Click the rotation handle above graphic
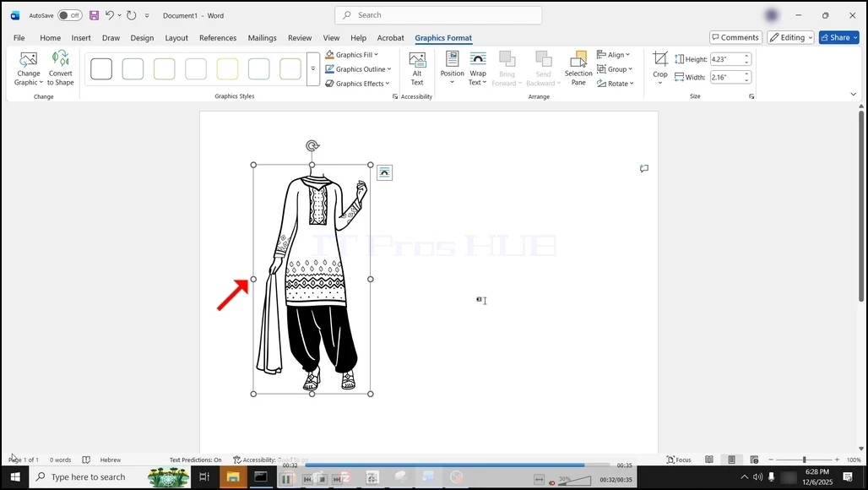 click(x=312, y=145)
